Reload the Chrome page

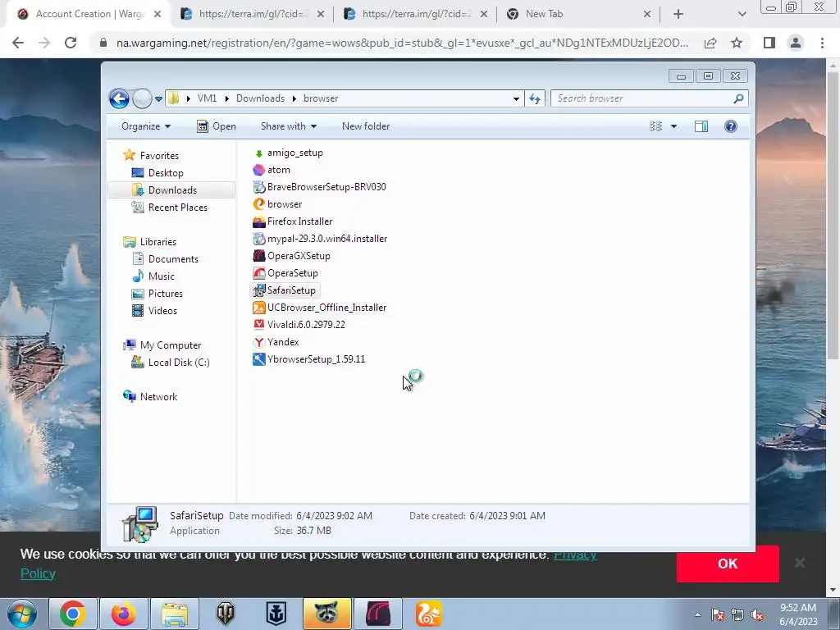71,43
